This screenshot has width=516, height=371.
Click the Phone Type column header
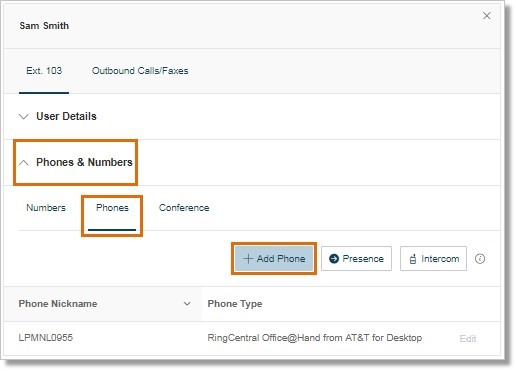[x=235, y=304]
